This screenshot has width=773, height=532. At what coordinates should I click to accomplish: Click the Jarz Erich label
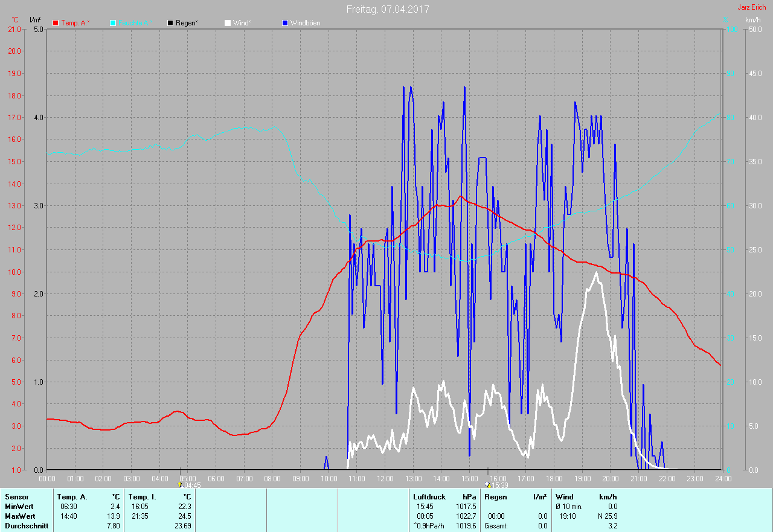click(x=751, y=7)
